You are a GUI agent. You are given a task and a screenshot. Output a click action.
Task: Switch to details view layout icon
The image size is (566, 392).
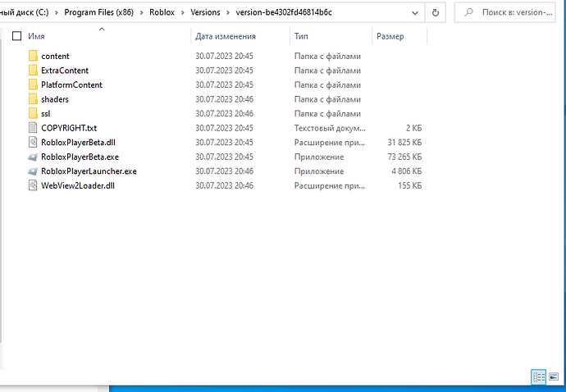click(539, 377)
